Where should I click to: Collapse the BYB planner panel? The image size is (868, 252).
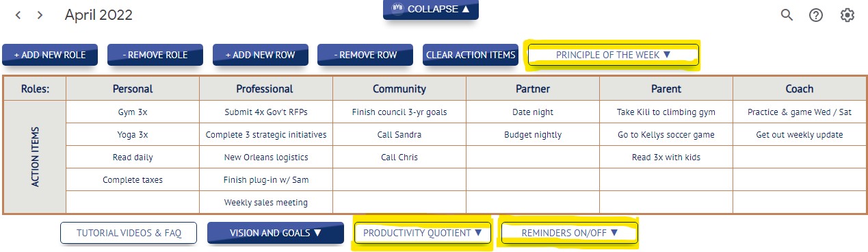click(431, 9)
